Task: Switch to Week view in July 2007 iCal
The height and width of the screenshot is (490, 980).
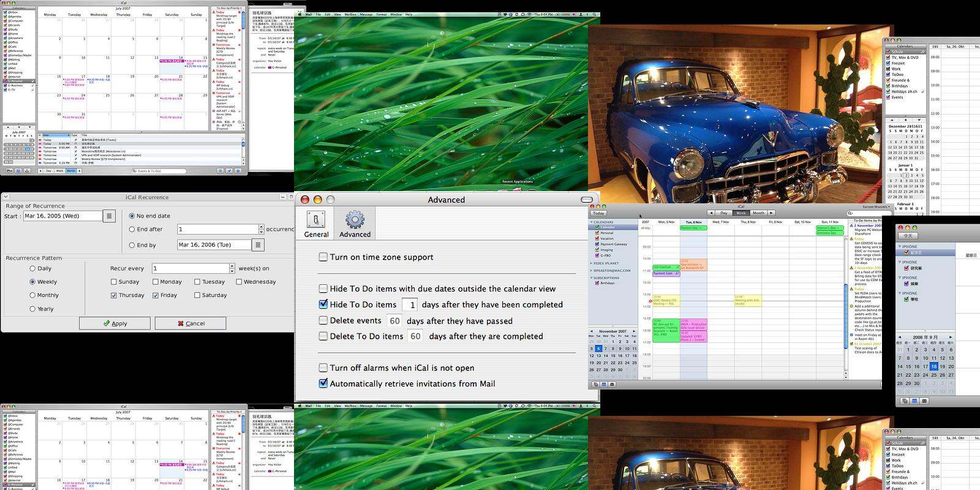Action: pyautogui.click(x=59, y=171)
